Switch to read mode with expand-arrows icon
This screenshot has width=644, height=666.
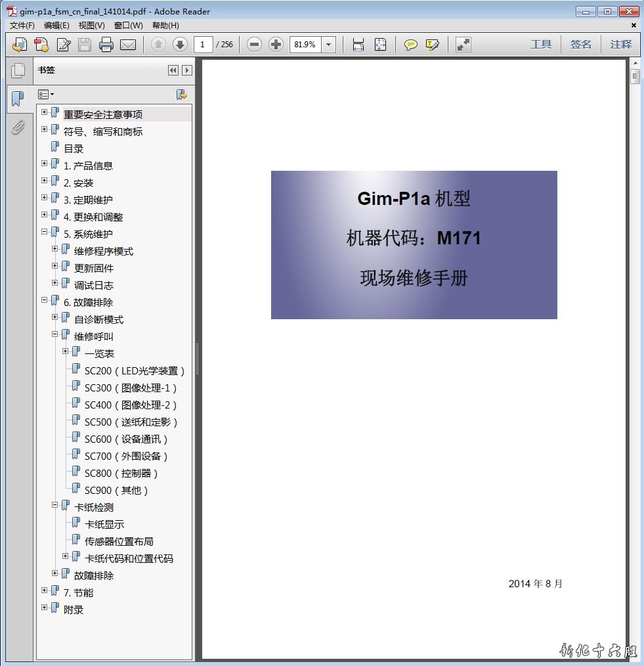pos(463,45)
